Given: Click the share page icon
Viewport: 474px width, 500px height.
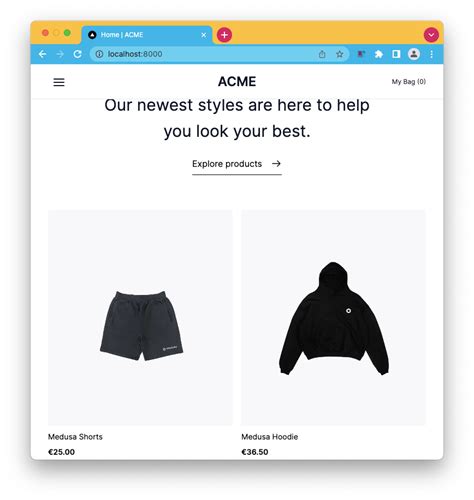Looking at the screenshot, I should (x=322, y=54).
